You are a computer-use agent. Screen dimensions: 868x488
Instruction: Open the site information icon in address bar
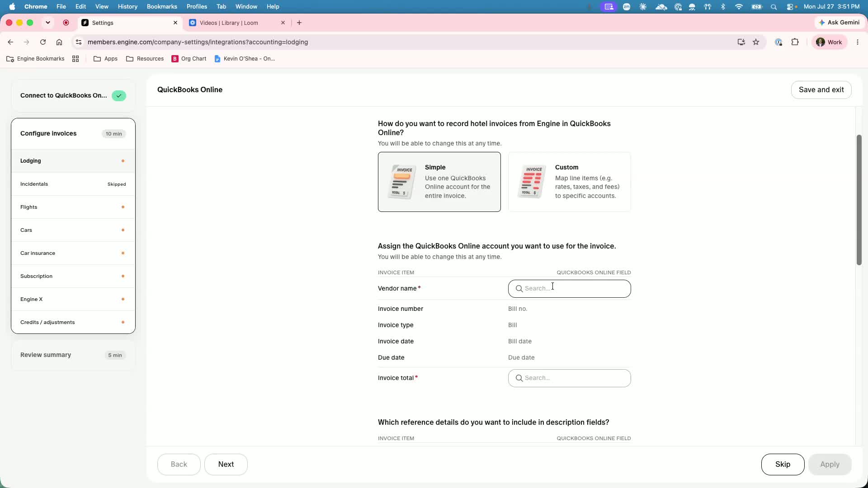(x=79, y=42)
